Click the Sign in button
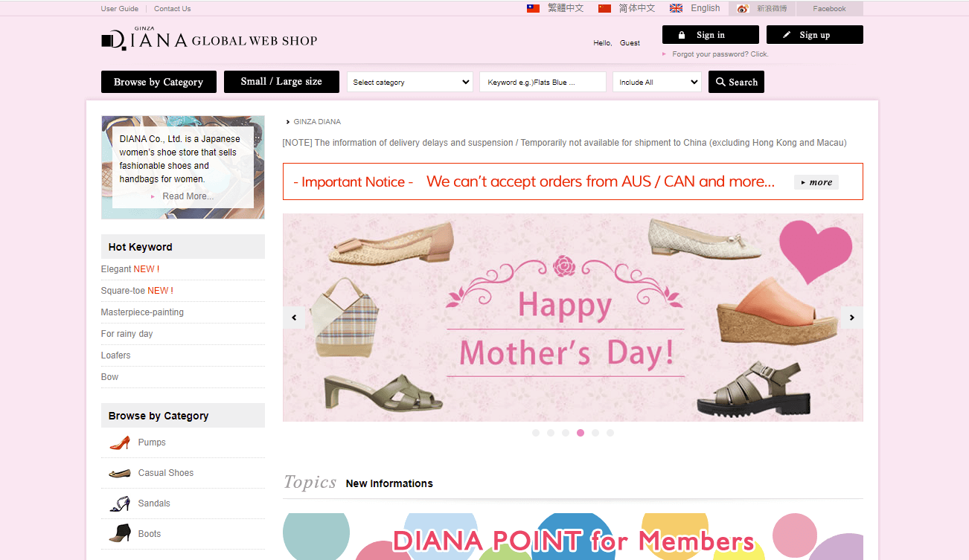The image size is (969, 560). point(711,35)
